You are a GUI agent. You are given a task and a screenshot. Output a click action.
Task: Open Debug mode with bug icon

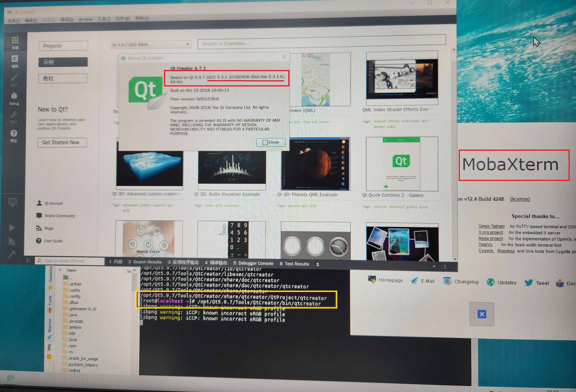(14, 96)
